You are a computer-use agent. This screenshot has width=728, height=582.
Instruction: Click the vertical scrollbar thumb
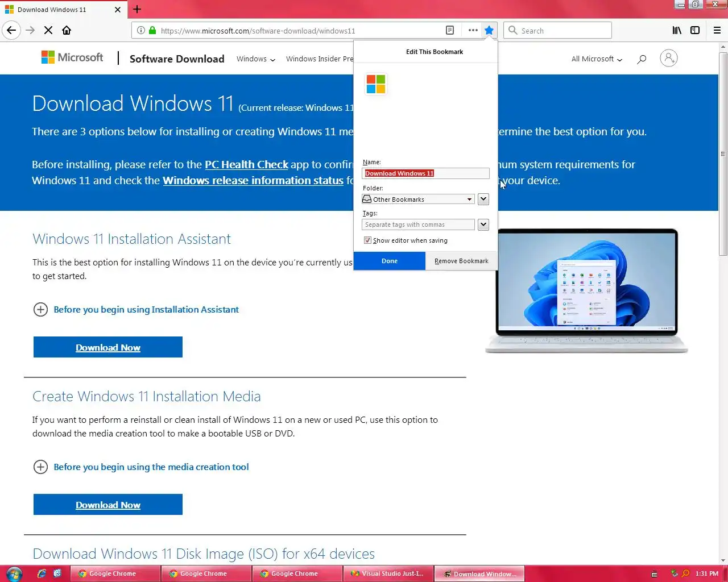tap(723, 153)
